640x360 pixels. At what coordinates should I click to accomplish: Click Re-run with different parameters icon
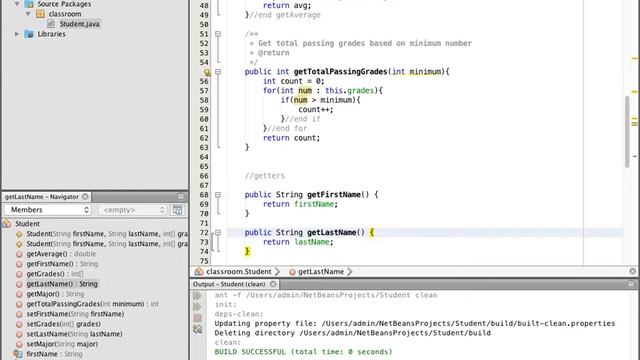[x=198, y=307]
